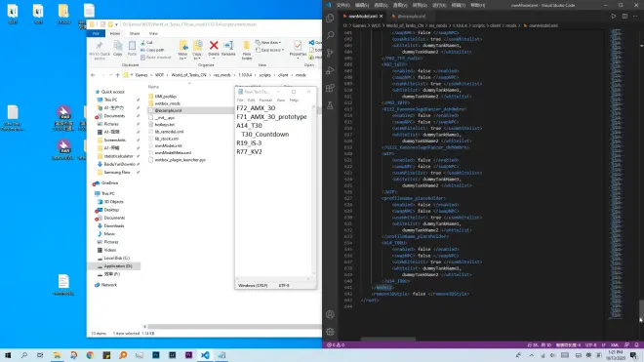Select Application (D:) drive in navigation pane
This screenshot has height=362, width=644.
click(x=117, y=266)
